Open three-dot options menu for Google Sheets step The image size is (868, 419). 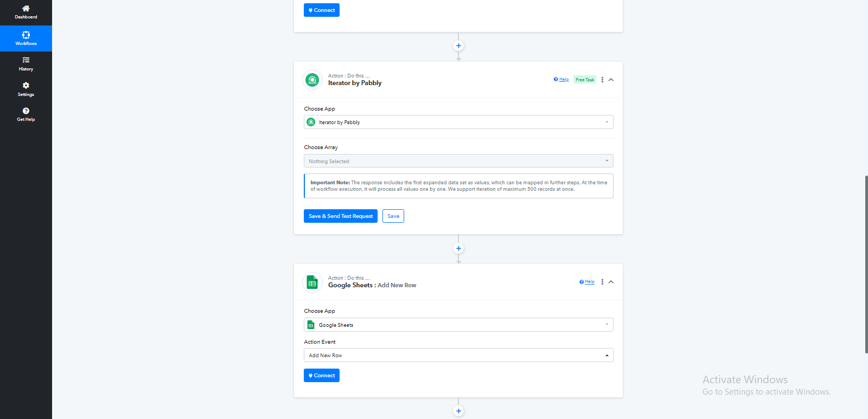click(x=602, y=282)
